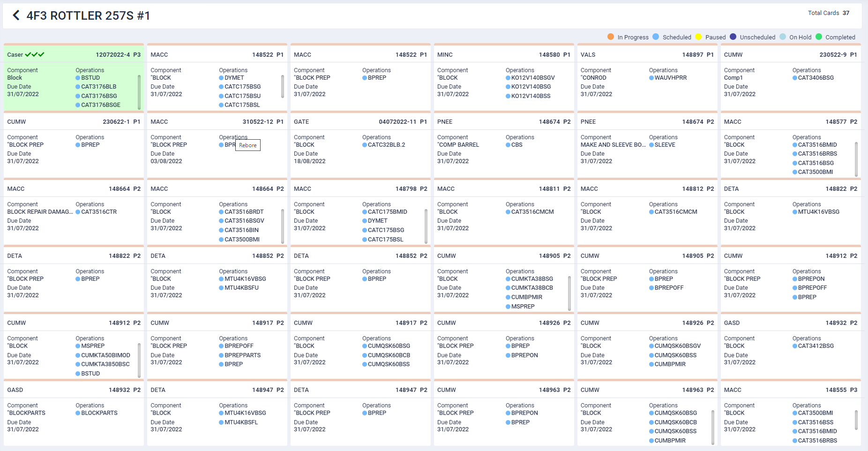Click the operations scrollbar in MACC 148555 card

click(856, 420)
